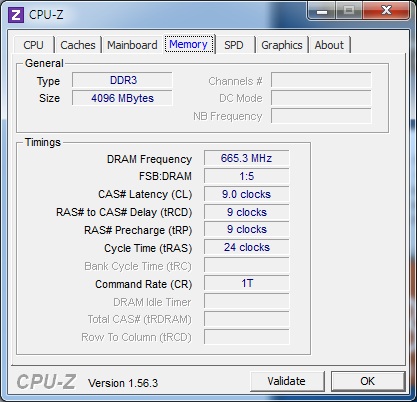Close the CPU-Z window
The height and width of the screenshot is (402, 417).
tap(386, 11)
